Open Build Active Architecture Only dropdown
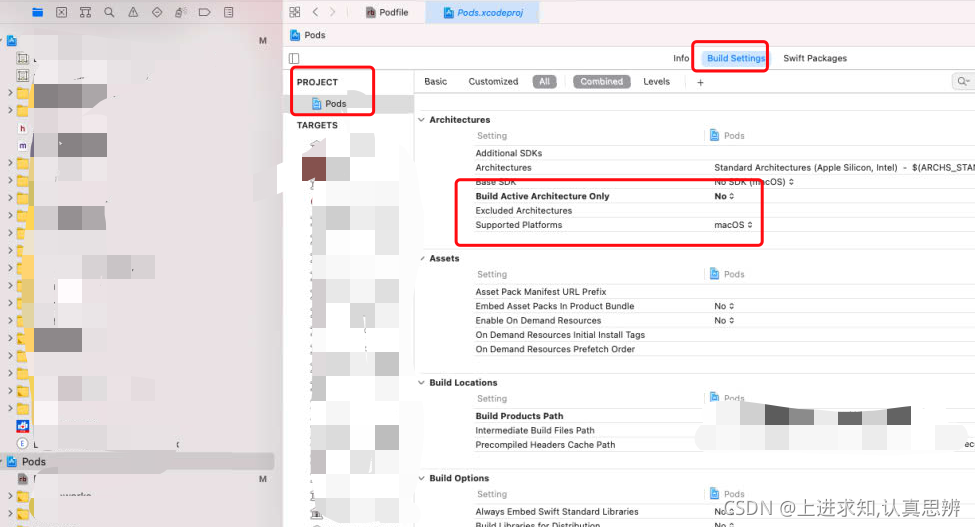 tap(724, 196)
